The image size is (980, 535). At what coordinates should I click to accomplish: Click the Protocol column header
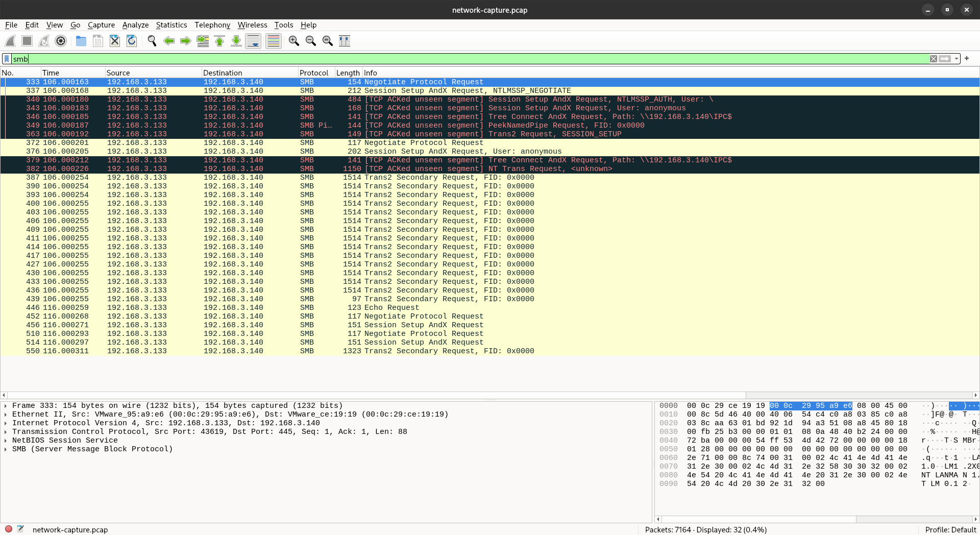click(x=314, y=73)
